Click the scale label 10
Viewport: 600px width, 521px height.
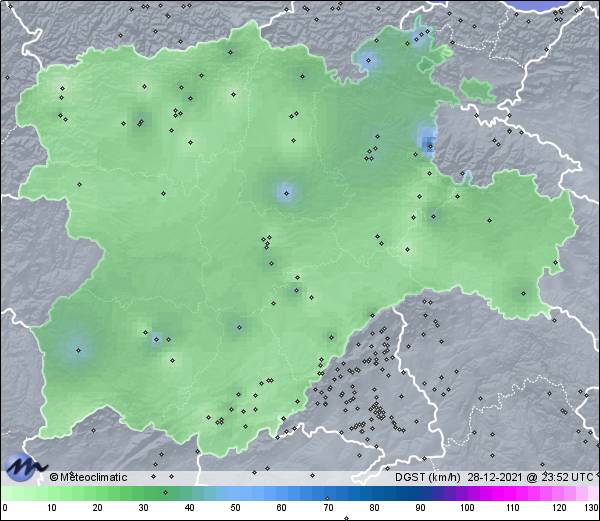click(x=52, y=508)
